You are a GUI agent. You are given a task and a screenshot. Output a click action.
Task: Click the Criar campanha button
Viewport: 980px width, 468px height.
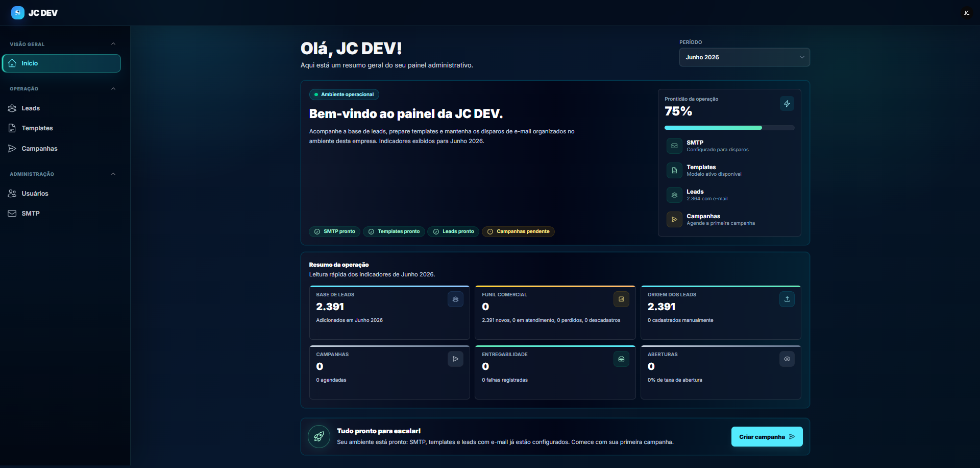pos(767,437)
